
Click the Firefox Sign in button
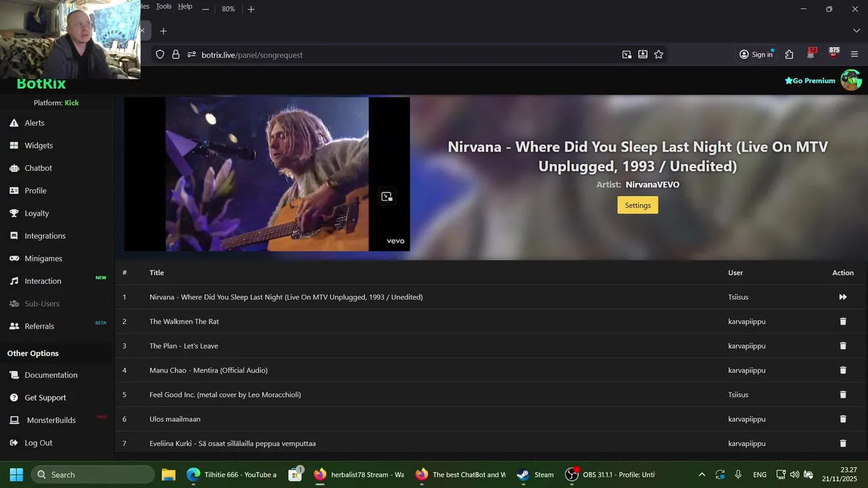756,55
